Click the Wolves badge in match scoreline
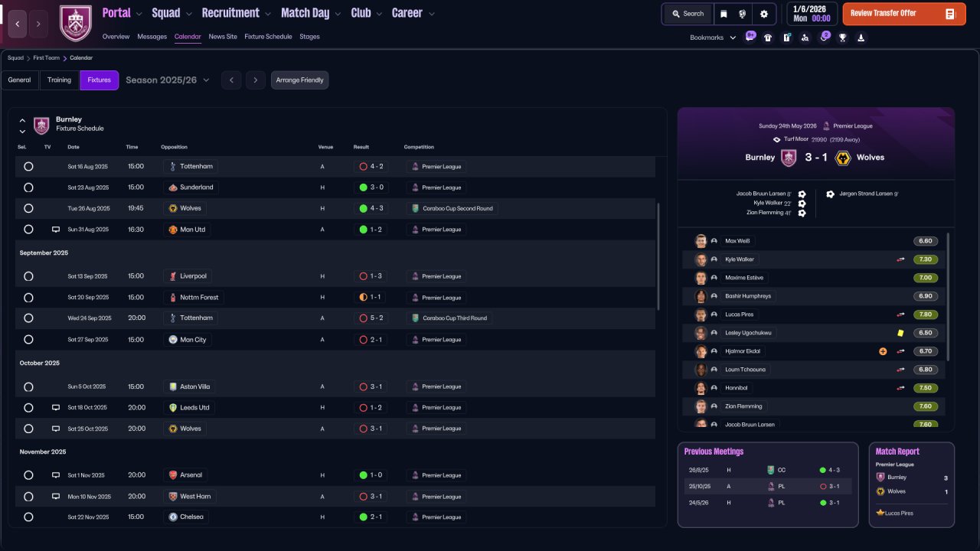 842,158
